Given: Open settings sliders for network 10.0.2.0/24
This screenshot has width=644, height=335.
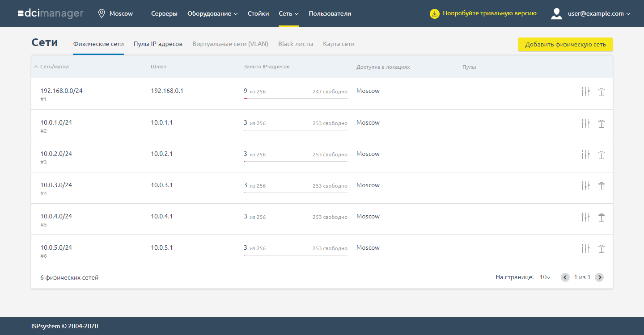Looking at the screenshot, I should coord(585,155).
